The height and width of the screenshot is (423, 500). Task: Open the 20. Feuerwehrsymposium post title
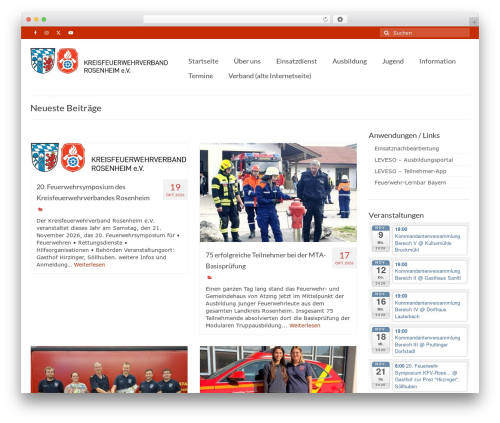click(x=93, y=192)
